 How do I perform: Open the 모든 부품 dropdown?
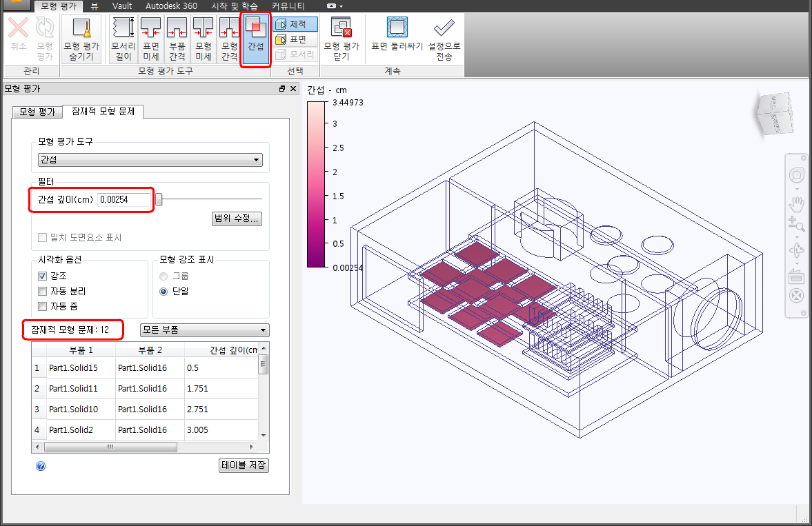tap(205, 330)
